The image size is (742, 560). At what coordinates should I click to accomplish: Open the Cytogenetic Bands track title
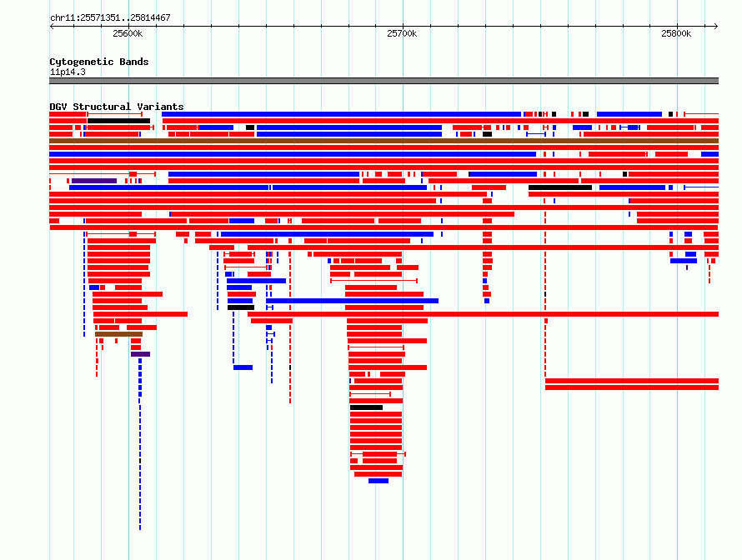pyautogui.click(x=99, y=62)
